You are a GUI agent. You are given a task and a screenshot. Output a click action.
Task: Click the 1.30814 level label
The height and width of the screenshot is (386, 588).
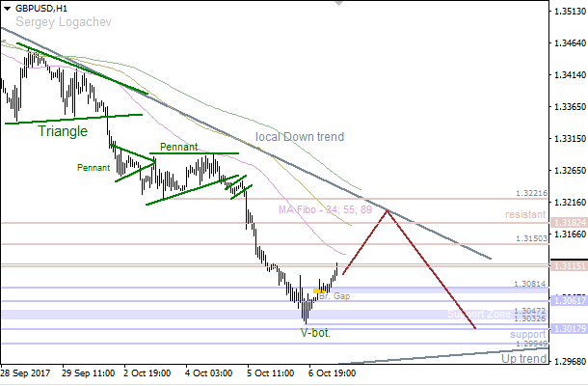(530, 283)
